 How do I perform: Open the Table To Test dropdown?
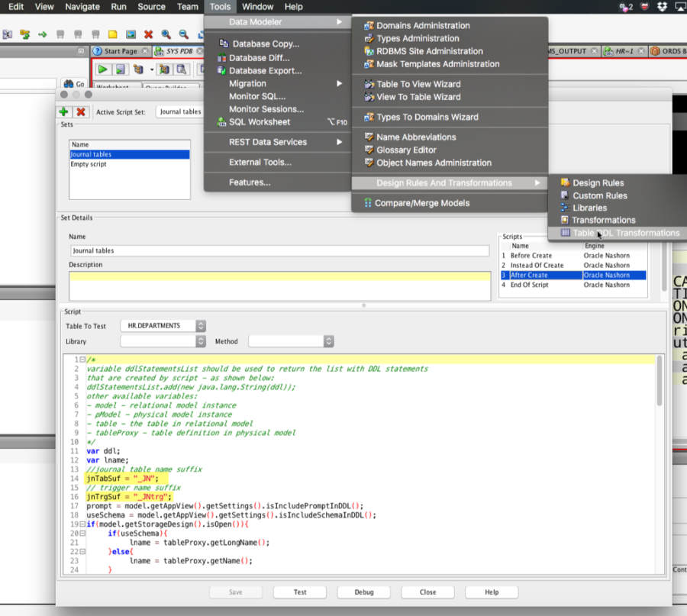(x=163, y=325)
